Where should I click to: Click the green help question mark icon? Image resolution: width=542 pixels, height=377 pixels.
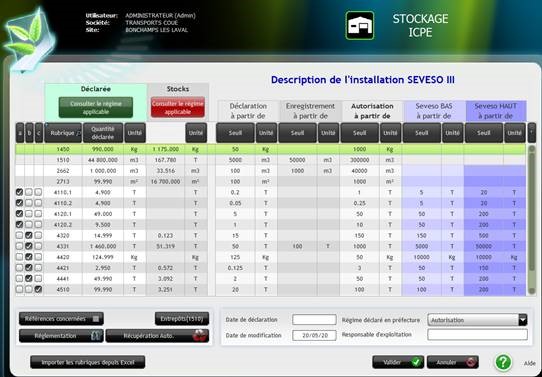point(503,362)
